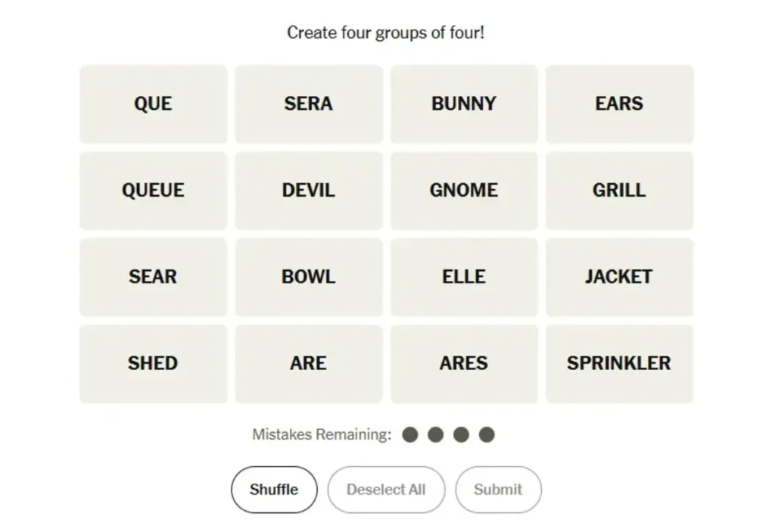Tap the SPRINKLER tile
The height and width of the screenshot is (532, 775).
pos(619,363)
